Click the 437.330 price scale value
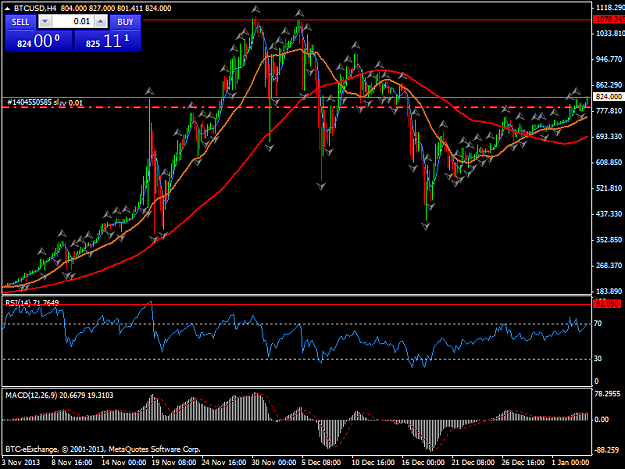625x469 pixels. [x=609, y=214]
